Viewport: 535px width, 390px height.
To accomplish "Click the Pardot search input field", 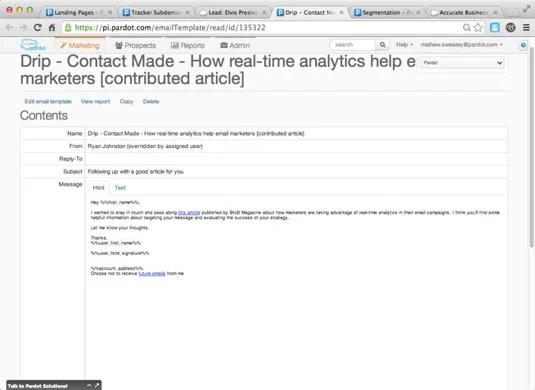I will click(x=353, y=45).
